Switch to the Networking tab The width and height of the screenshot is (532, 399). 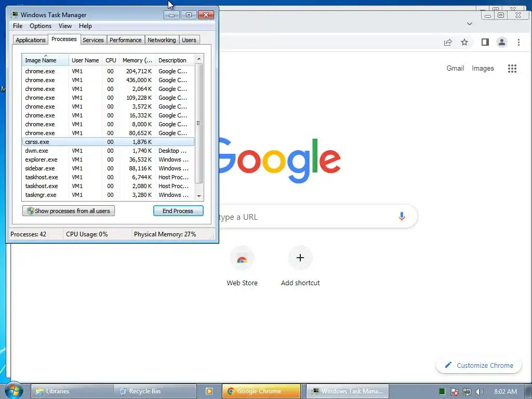pos(162,40)
